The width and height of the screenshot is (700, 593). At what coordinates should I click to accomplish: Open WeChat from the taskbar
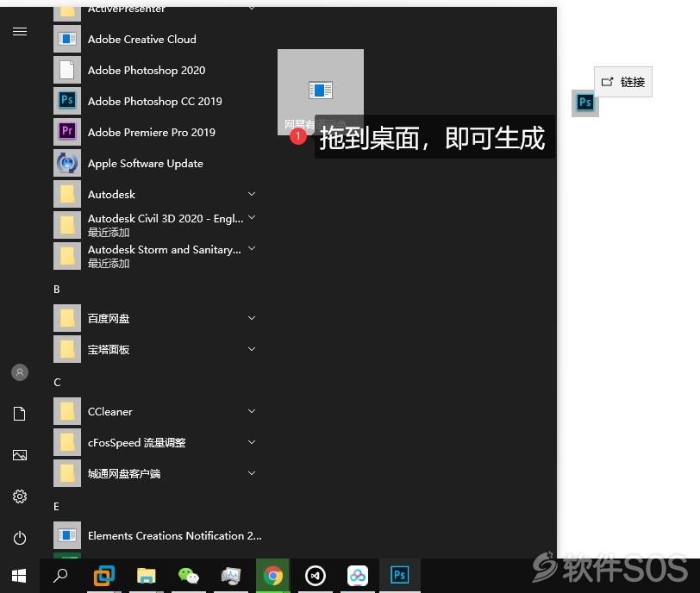[189, 576]
